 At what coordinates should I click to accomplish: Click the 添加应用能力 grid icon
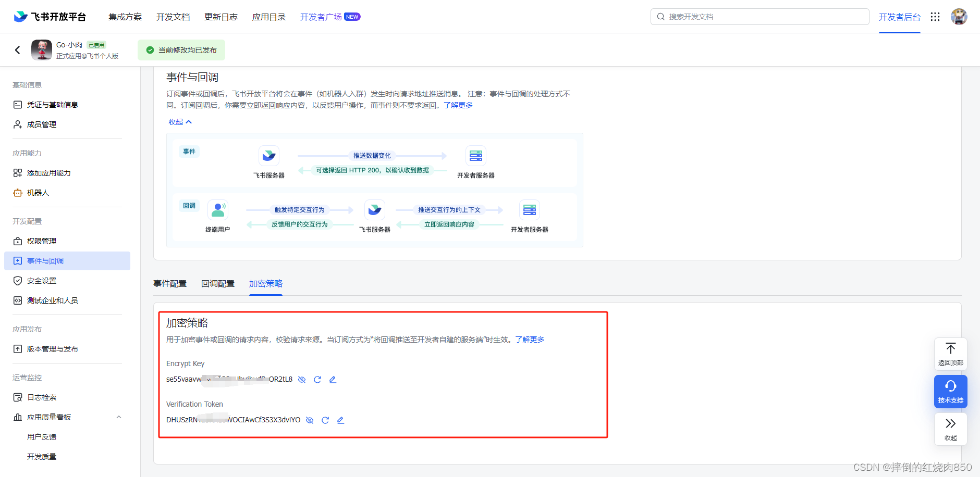18,173
